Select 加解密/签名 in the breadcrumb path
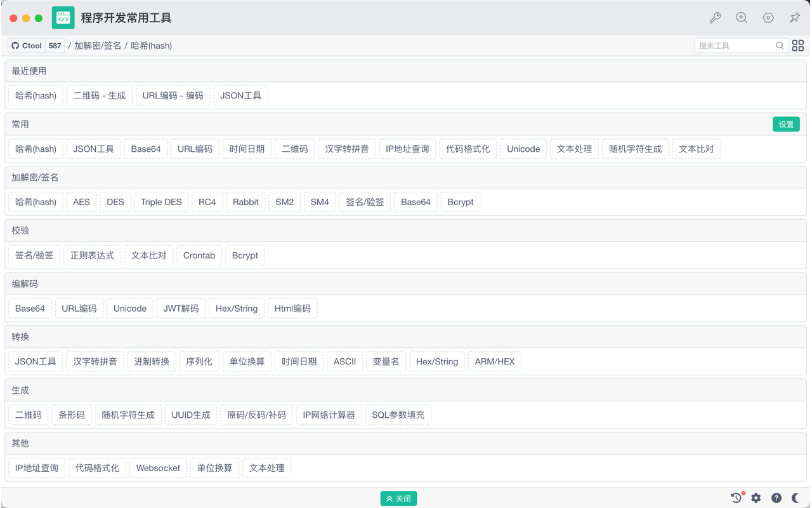This screenshot has width=812, height=508. [x=100, y=46]
